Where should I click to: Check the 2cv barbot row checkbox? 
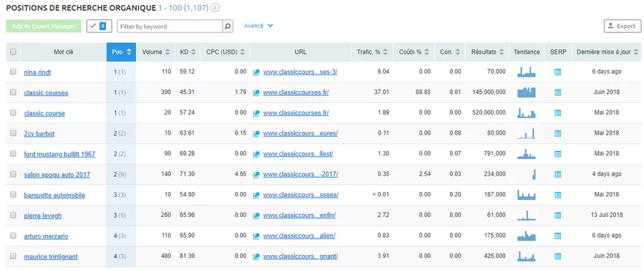(13, 132)
